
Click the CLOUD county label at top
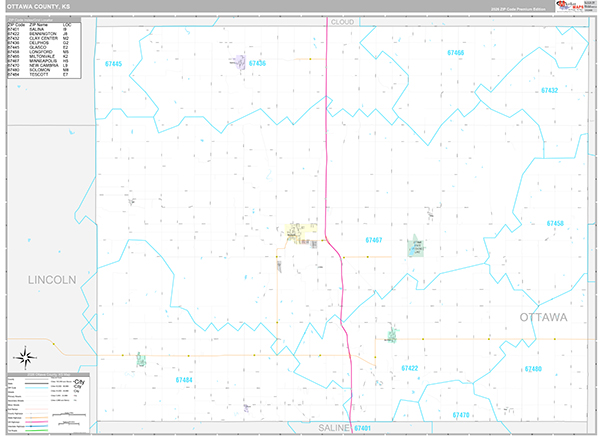(x=342, y=21)
